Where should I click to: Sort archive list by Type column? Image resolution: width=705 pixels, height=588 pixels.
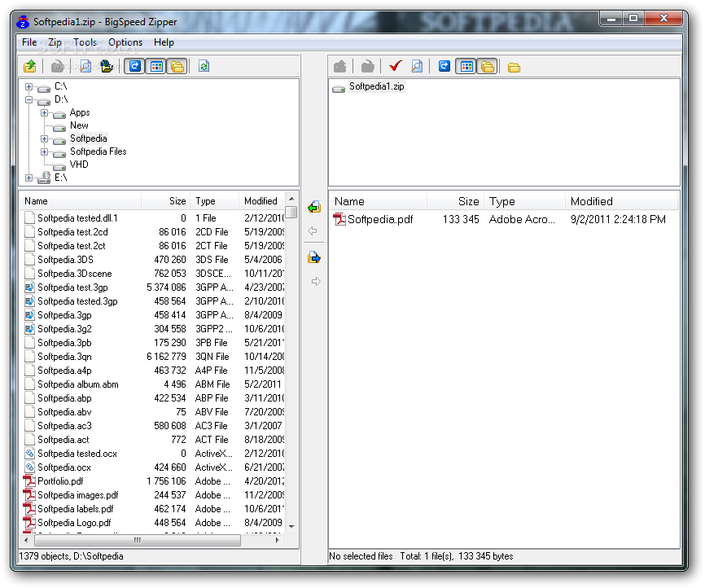pyautogui.click(x=525, y=201)
